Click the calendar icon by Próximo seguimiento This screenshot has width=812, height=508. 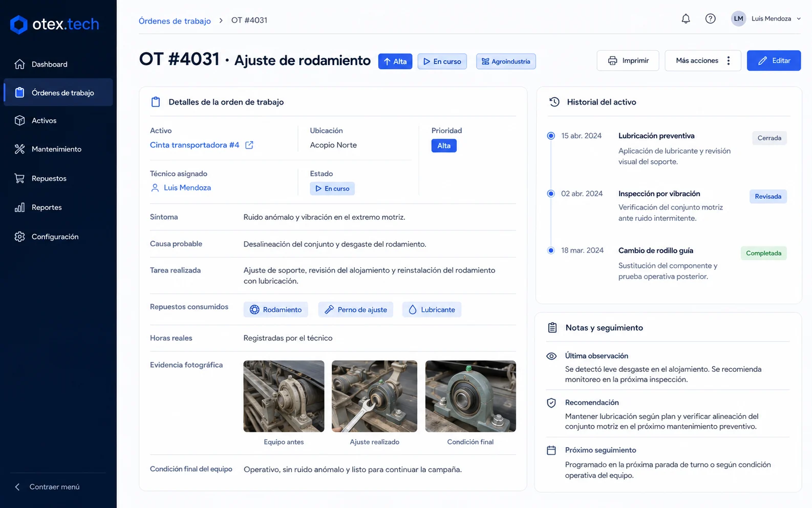551,451
